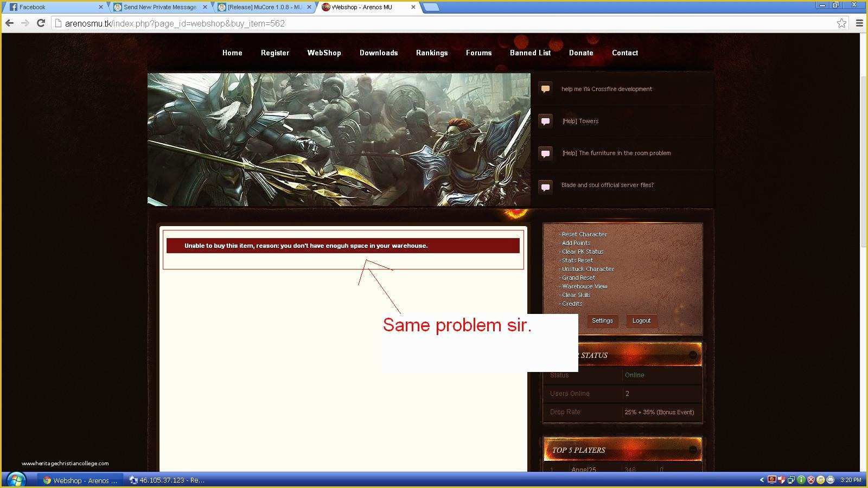Close the Webshop - Arenos MU tab

coord(413,7)
